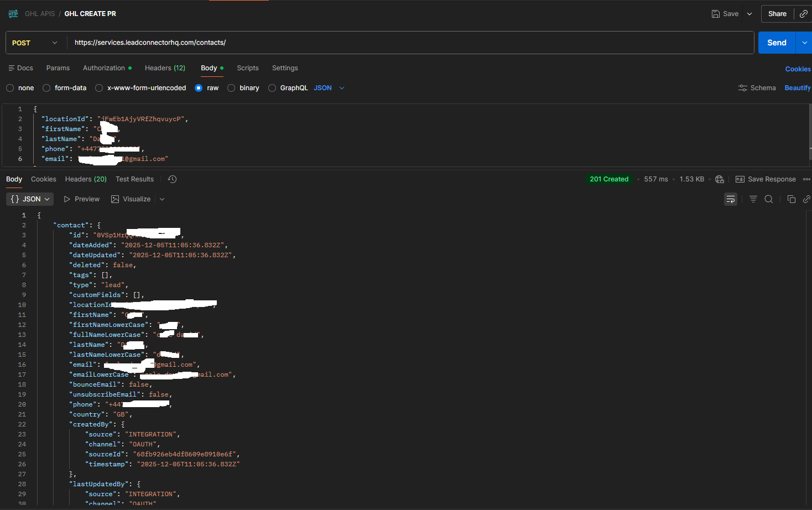This screenshot has height=510, width=812.
Task: Open response history clock icon
Action: (x=173, y=179)
